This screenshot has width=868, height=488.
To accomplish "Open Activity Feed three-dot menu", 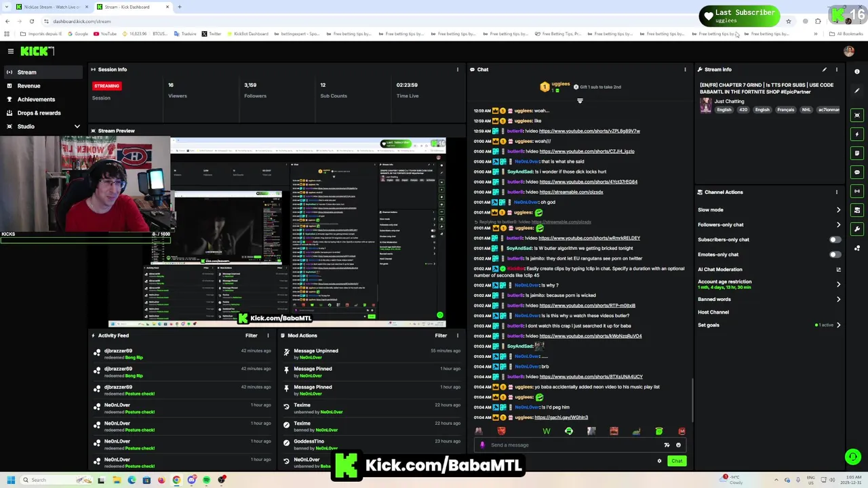I will (268, 335).
